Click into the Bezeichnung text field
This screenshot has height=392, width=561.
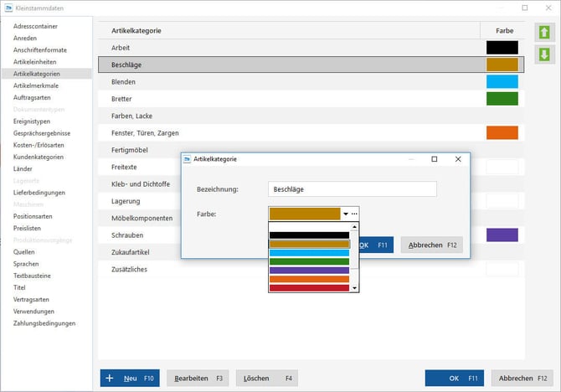click(x=352, y=189)
